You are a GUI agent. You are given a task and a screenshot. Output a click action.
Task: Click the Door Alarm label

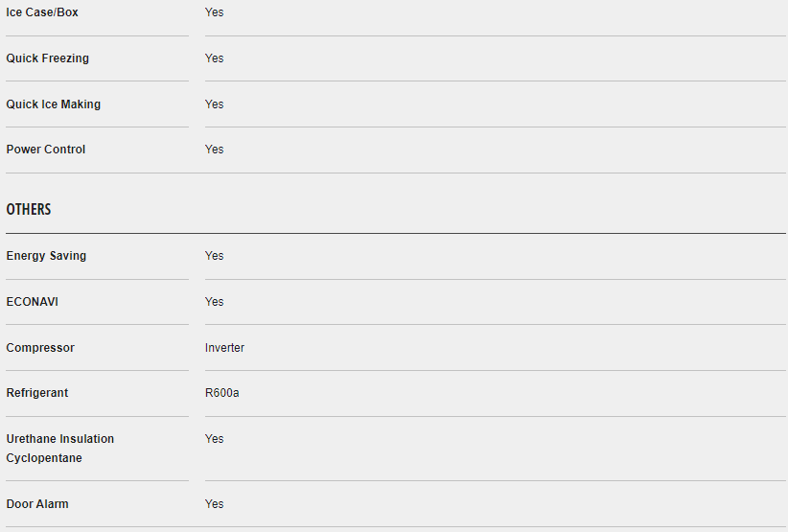pyautogui.click(x=37, y=504)
